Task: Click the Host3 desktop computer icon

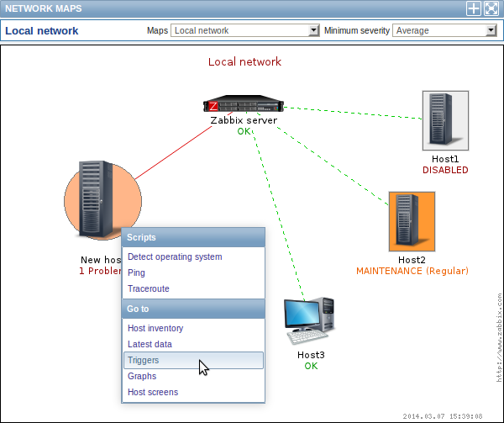Action: pyautogui.click(x=309, y=321)
